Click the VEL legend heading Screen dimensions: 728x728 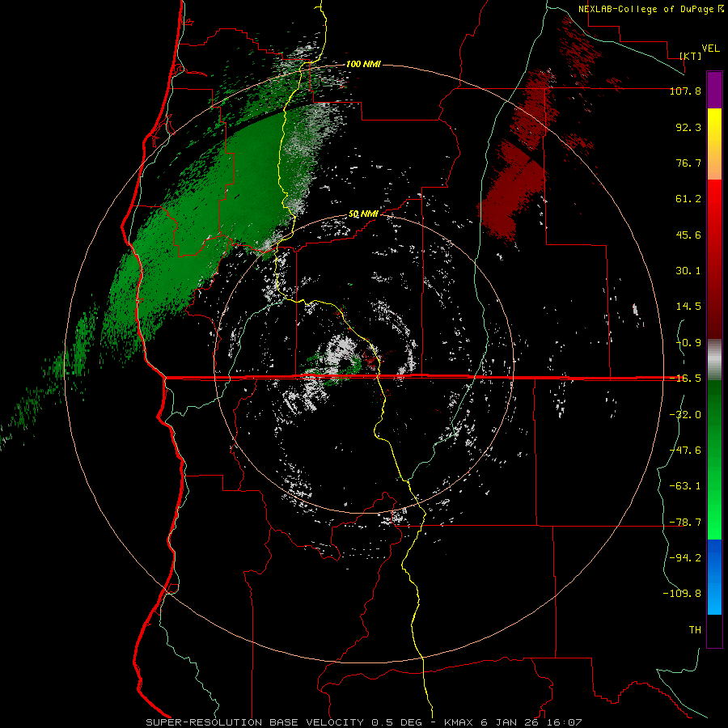pos(710,49)
